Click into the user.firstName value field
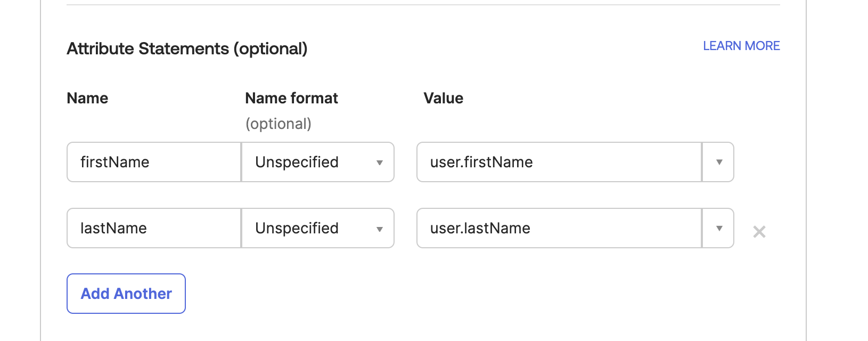 coord(559,162)
